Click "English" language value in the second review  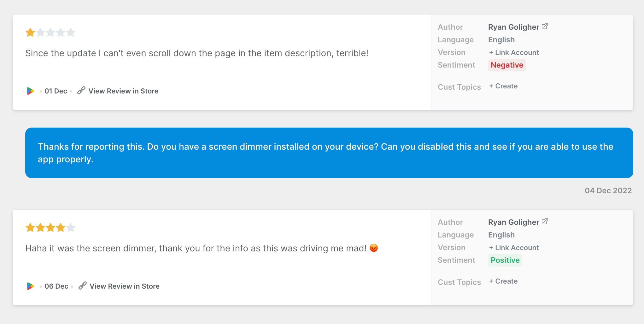501,235
